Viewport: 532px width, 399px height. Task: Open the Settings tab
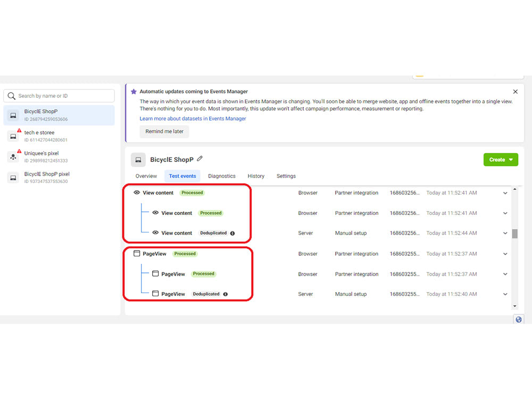coord(286,176)
